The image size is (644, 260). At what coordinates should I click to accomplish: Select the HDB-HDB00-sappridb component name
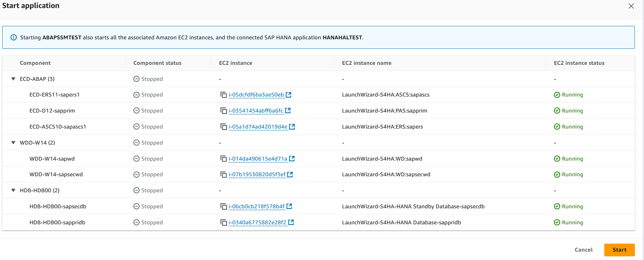point(57,222)
